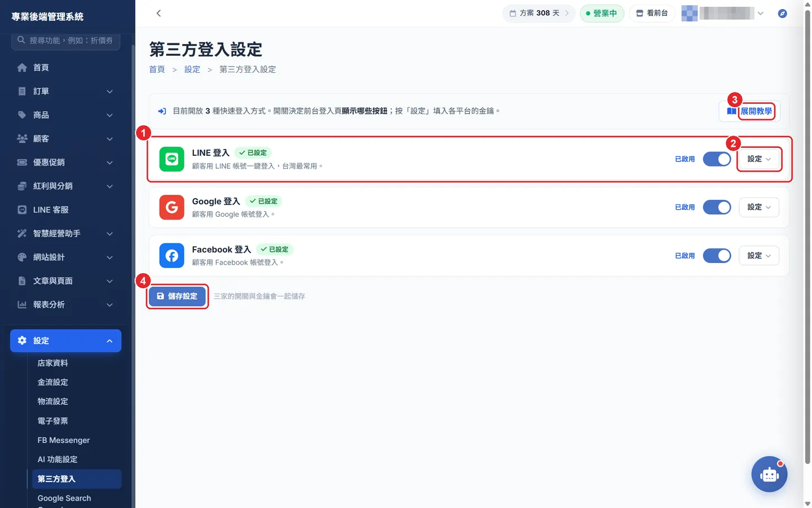This screenshot has height=508, width=812.
Task: Click the Facebook logo icon
Action: pyautogui.click(x=171, y=256)
